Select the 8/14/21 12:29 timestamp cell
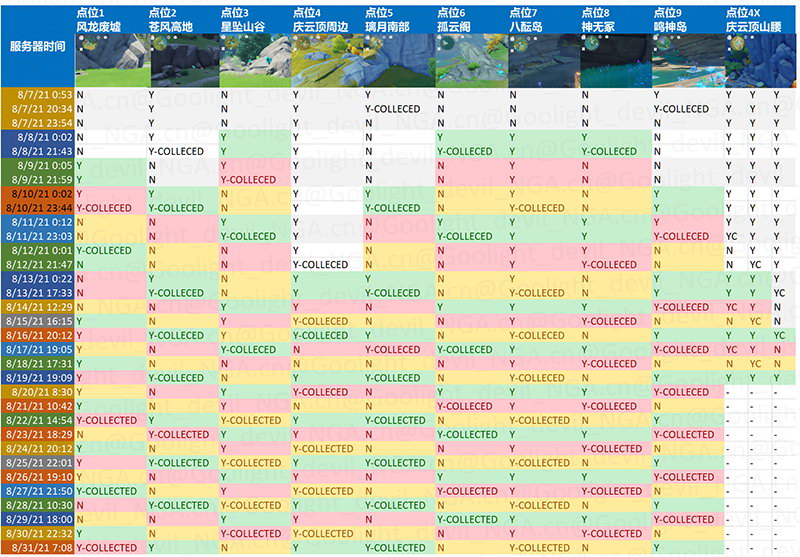The height and width of the screenshot is (557, 800). 38,307
